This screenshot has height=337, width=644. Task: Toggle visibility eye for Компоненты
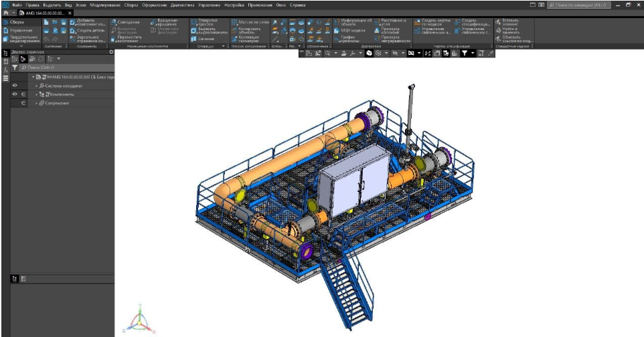(15, 94)
